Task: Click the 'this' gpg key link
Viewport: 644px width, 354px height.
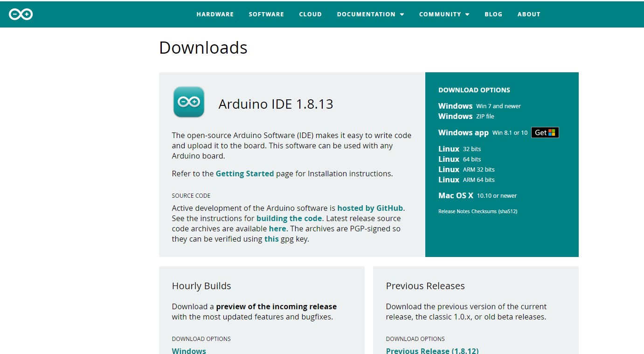Action: [271, 239]
